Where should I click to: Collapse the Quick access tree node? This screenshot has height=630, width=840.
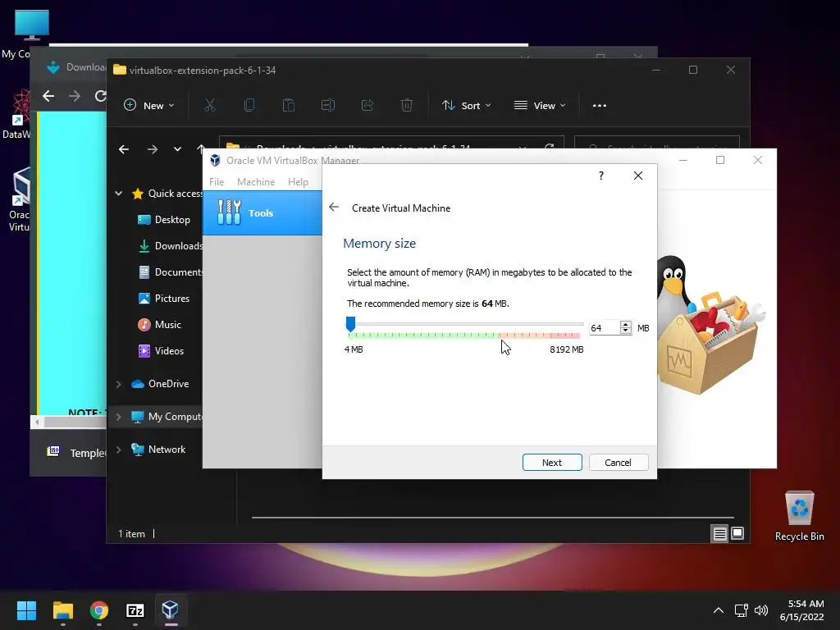(118, 194)
